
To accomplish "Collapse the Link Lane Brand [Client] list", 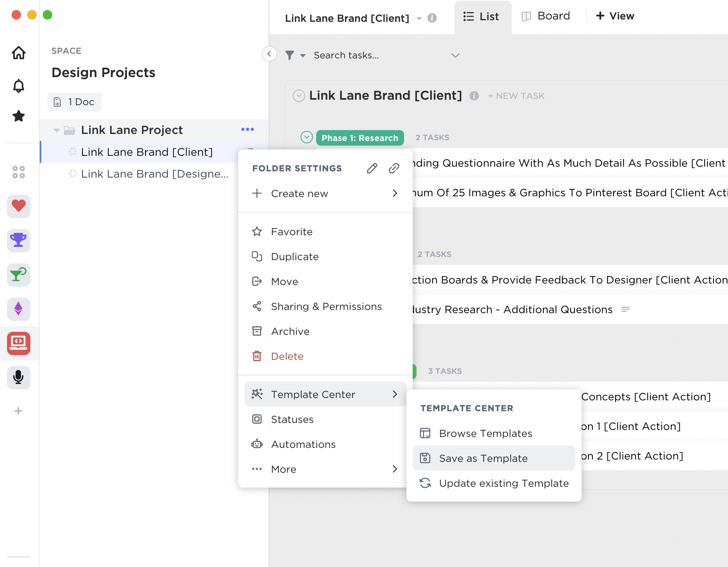I will [299, 96].
